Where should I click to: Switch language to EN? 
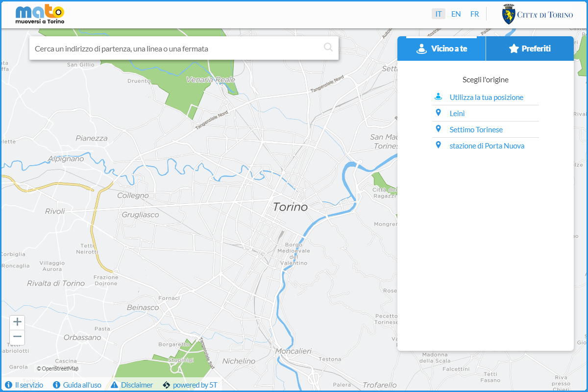[x=456, y=14]
